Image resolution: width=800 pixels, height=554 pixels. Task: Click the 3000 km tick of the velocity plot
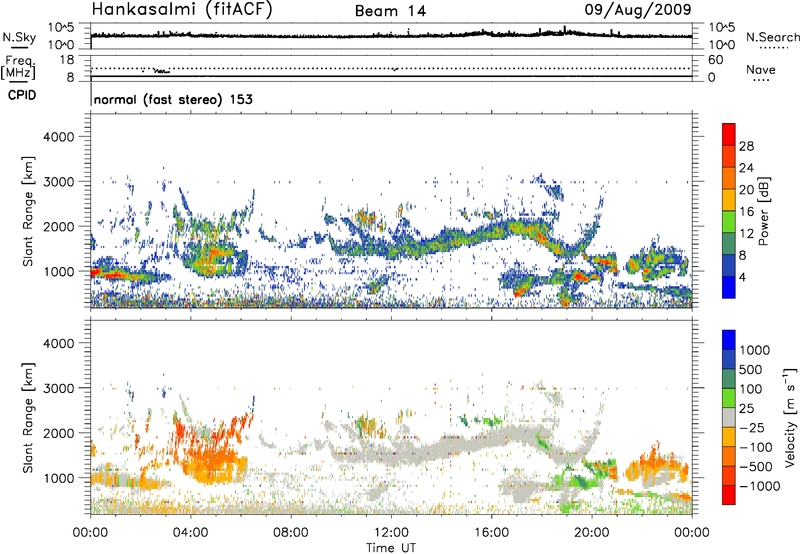[58, 388]
